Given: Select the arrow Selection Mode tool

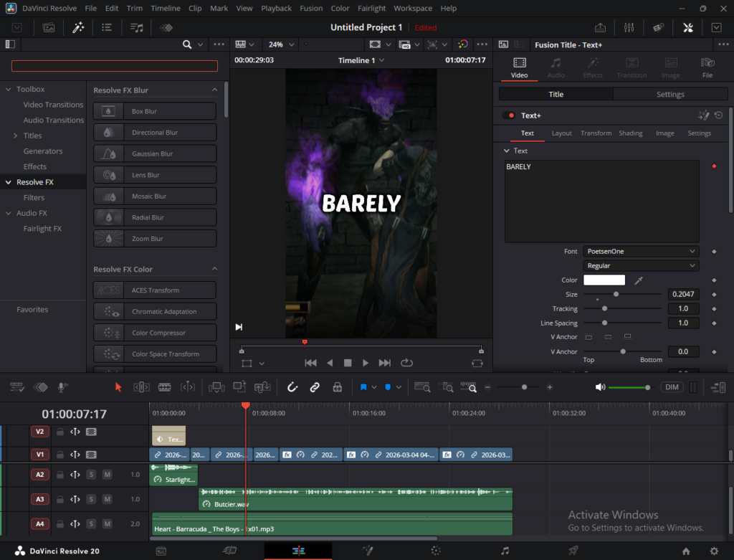Looking at the screenshot, I should pos(118,387).
